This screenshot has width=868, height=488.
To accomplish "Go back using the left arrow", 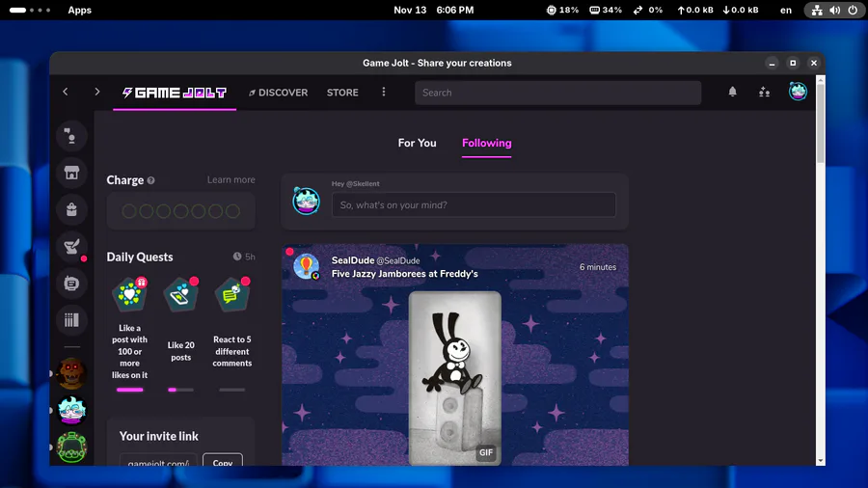I will coord(66,92).
